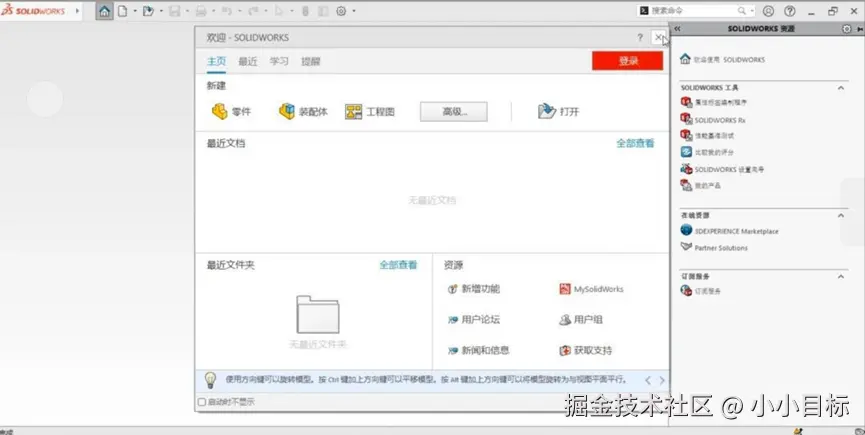Open Partner Solutions in the resources panel
Viewport: 865px width, 435px height.
point(714,248)
